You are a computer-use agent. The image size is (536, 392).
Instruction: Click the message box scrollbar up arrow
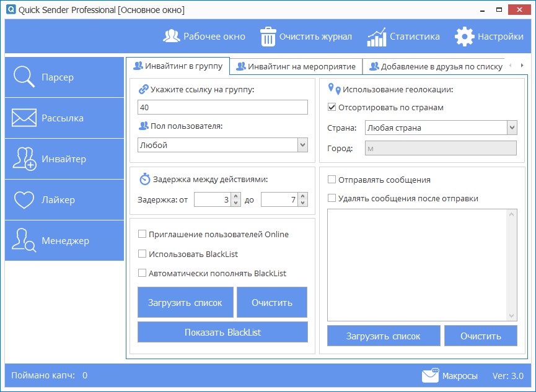(512, 214)
